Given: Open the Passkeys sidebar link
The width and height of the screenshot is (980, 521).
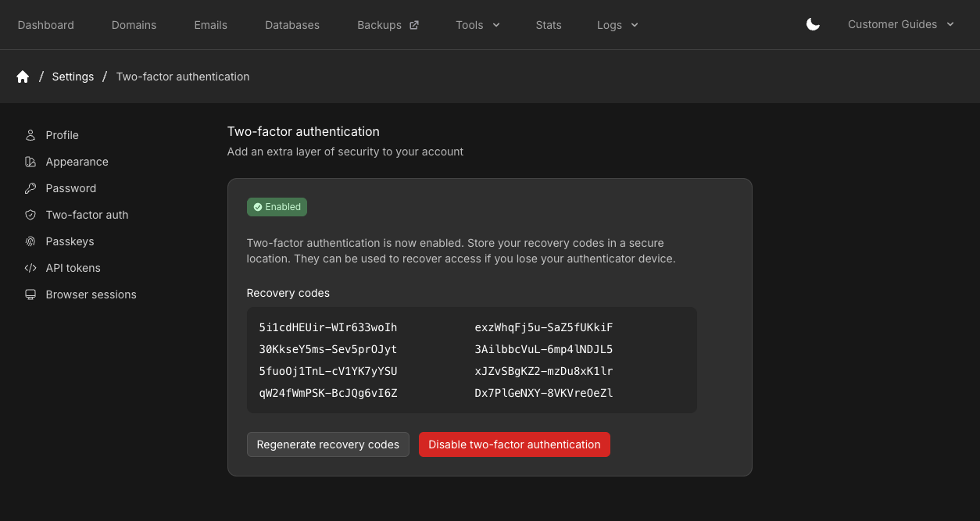Looking at the screenshot, I should coord(70,241).
